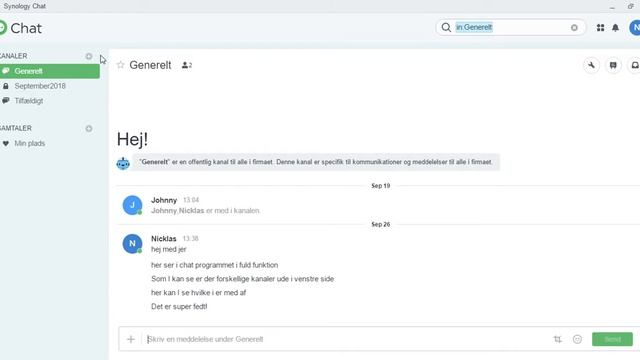Open attachment plus menu in composer
Screen dimensions: 640x360
point(131,339)
